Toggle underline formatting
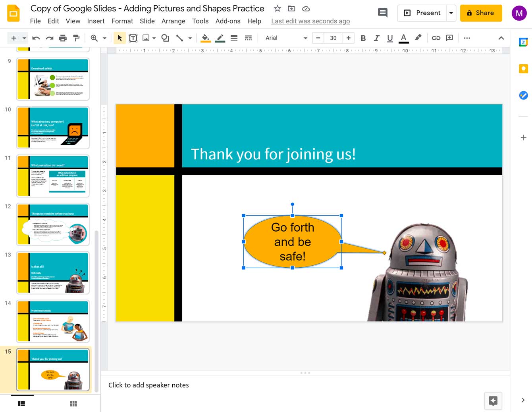Image resolution: width=532 pixels, height=412 pixels. 390,38
